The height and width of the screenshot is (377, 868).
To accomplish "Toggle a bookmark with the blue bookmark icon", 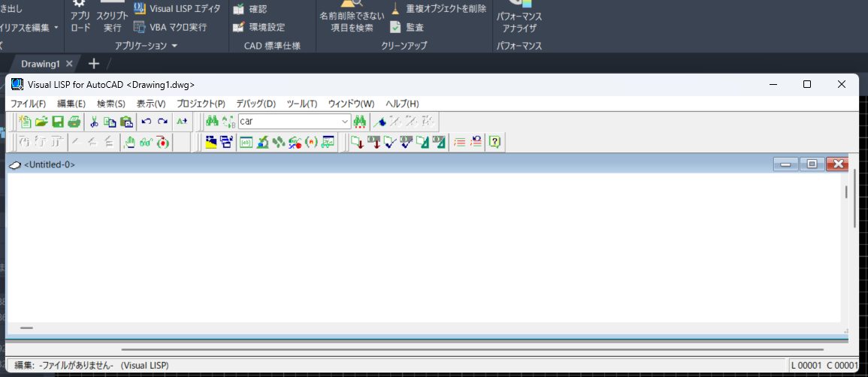I will click(x=380, y=121).
